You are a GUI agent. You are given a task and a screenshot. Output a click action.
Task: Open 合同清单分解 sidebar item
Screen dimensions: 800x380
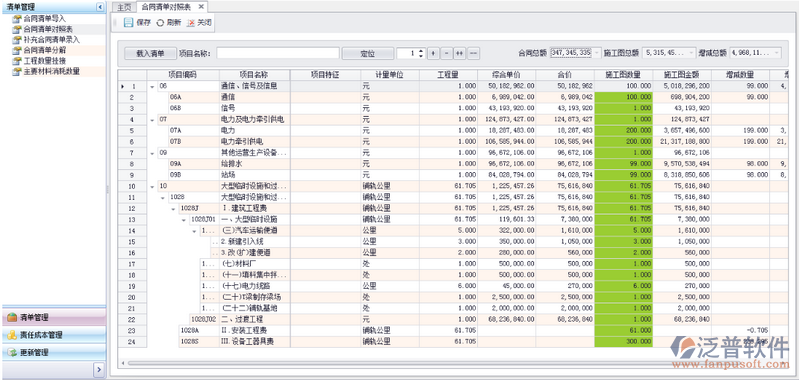pos(45,50)
